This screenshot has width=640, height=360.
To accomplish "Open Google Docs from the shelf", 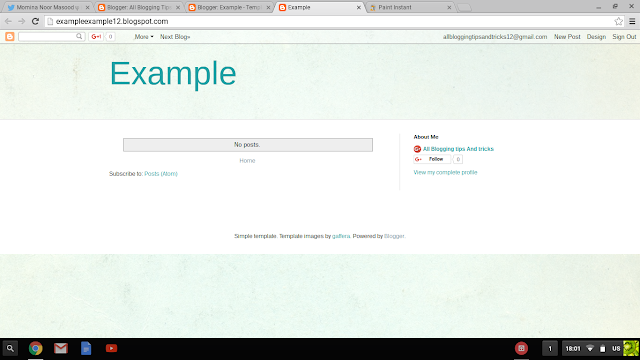I will click(x=86, y=348).
